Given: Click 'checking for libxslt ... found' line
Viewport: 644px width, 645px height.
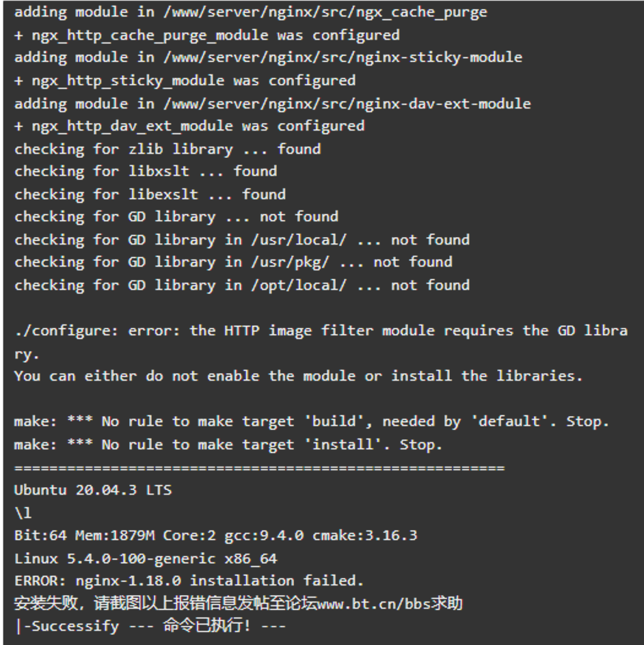Looking at the screenshot, I should [x=146, y=171].
